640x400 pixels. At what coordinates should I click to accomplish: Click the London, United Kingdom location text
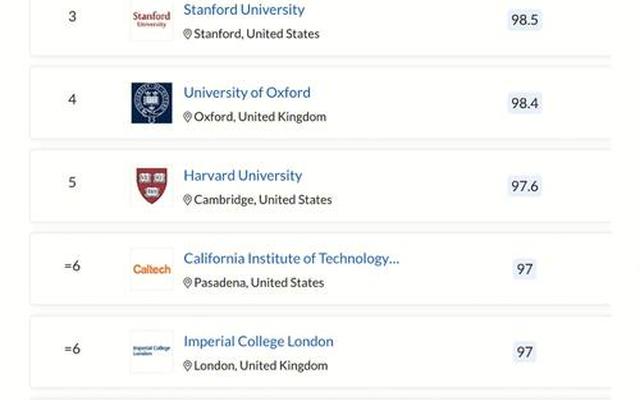click(259, 366)
